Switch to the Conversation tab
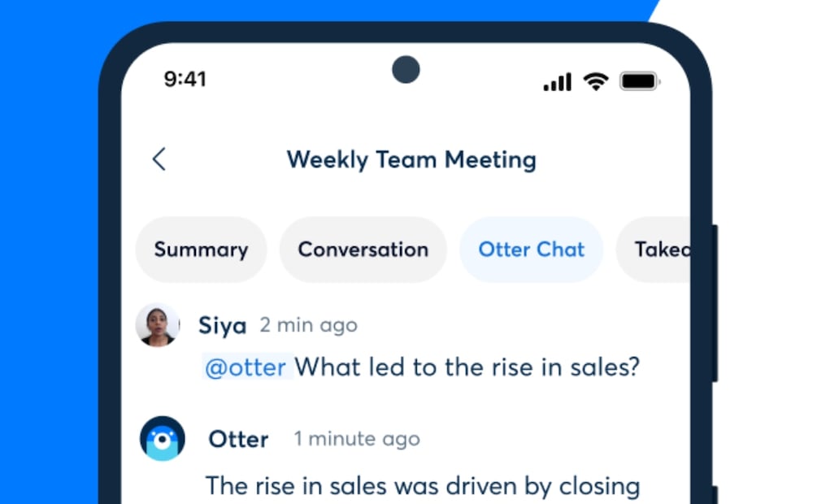This screenshot has width=817, height=504. 363,250
